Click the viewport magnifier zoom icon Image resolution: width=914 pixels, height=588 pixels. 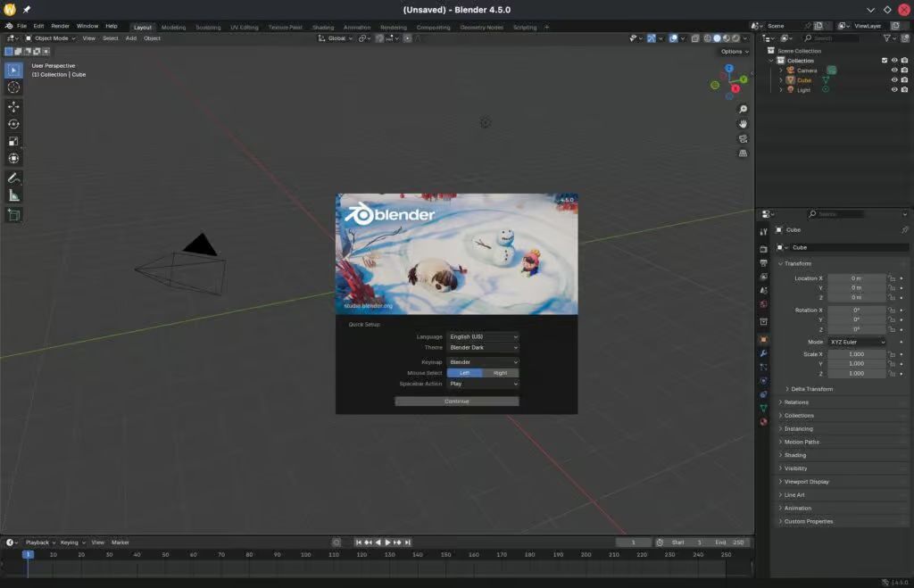(x=743, y=109)
